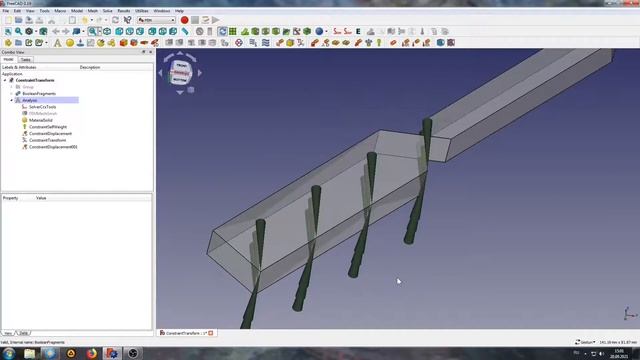
Task: Collapse the ConstraintTransform document node
Action: click(x=5, y=80)
